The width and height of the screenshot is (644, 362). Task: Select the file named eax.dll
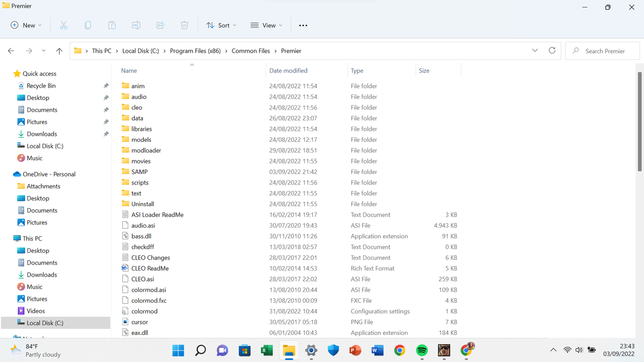[x=139, y=333]
